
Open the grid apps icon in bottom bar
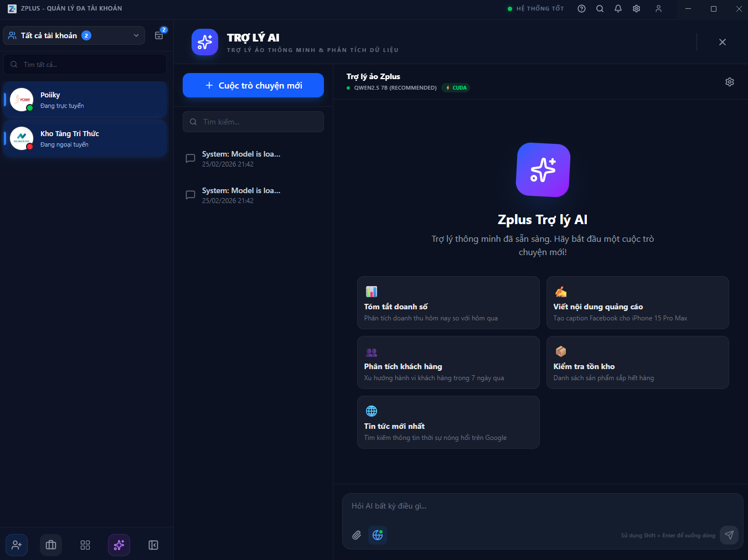point(85,545)
